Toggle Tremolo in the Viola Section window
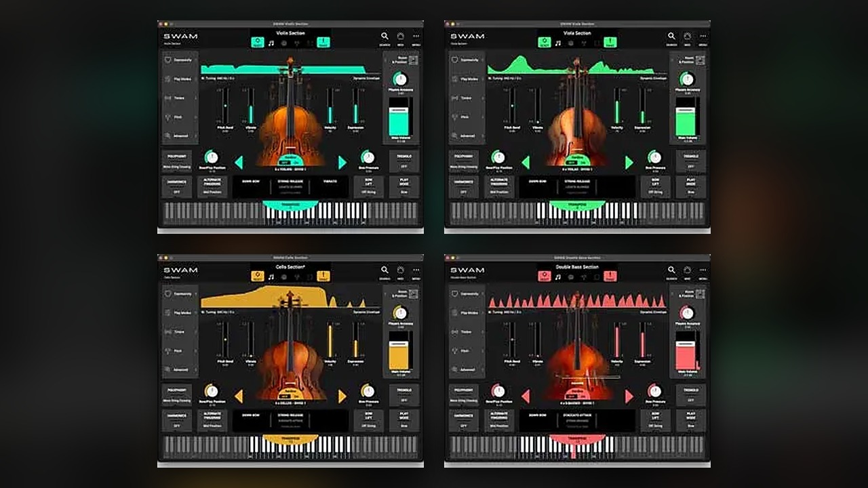 691,161
